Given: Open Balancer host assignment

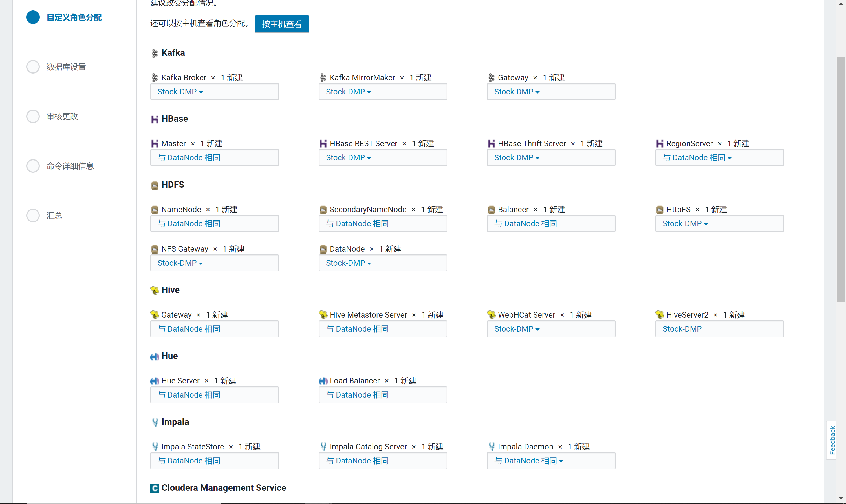Looking at the screenshot, I should pos(551,223).
